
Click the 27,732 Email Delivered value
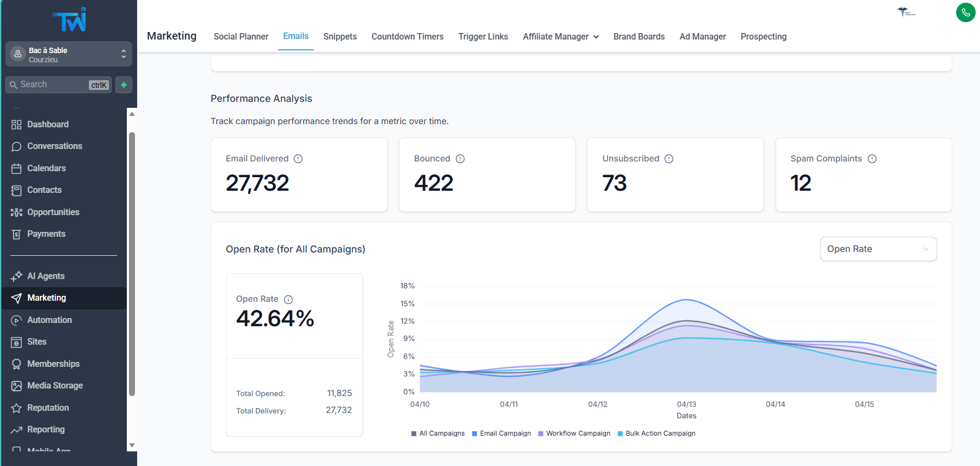[257, 183]
